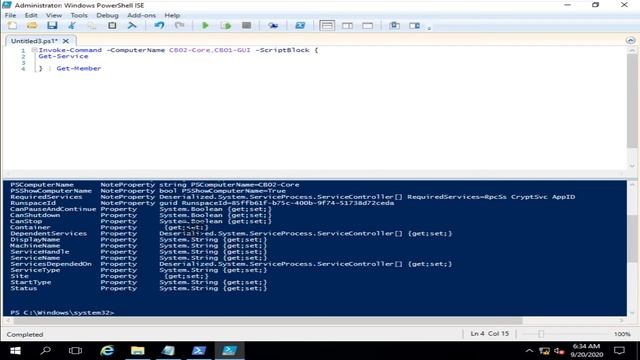Click the Status property row in console

139,288
